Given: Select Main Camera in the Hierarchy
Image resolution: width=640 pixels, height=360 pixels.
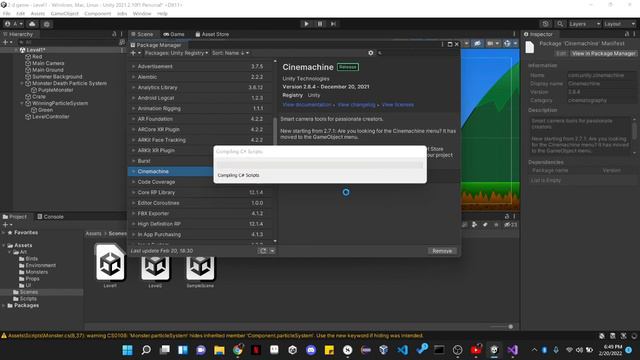Looking at the screenshot, I should coord(48,63).
